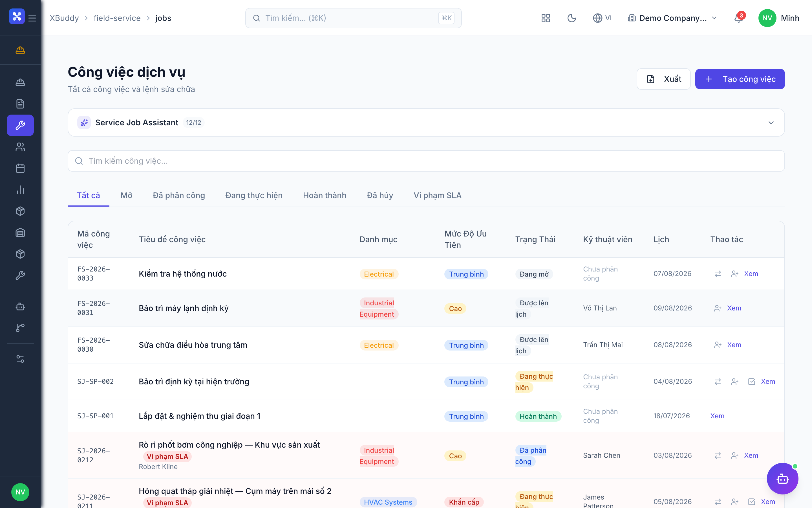Select the "Tất cả" tab
The width and height of the screenshot is (812, 508).
88,196
